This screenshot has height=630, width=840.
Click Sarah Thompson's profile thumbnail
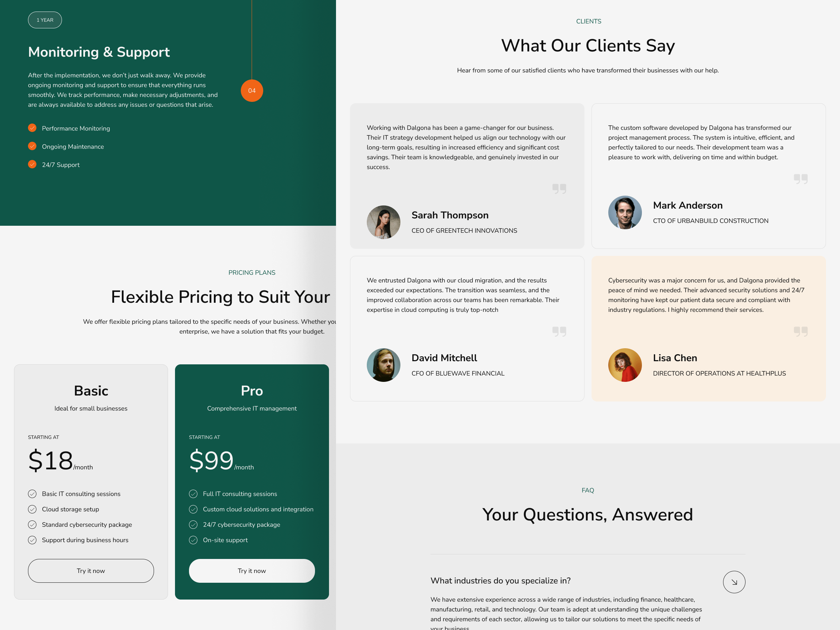tap(384, 220)
